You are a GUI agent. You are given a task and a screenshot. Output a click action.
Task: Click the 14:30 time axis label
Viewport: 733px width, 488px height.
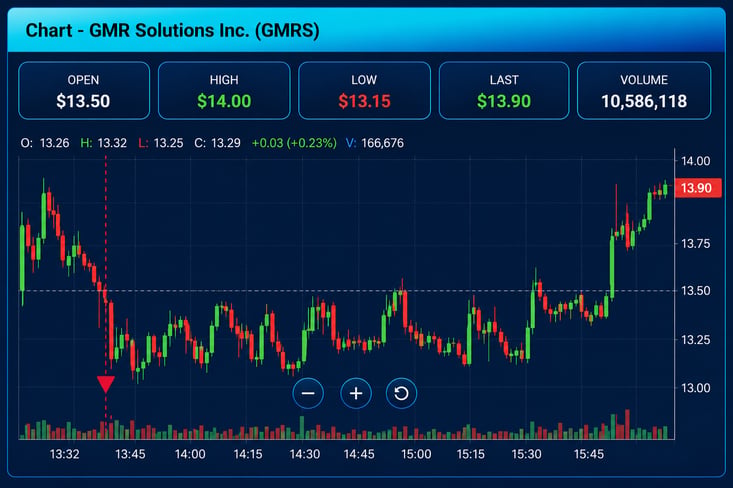[x=305, y=454]
